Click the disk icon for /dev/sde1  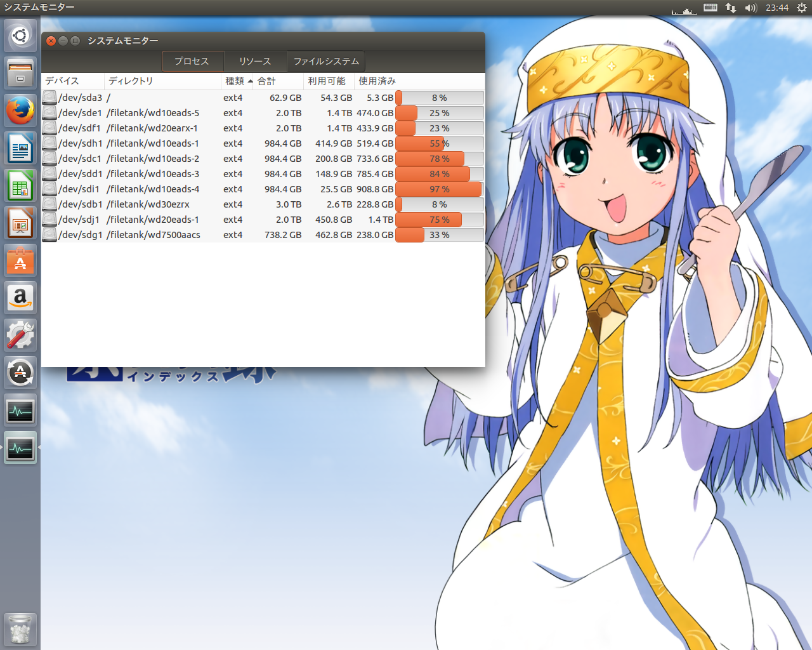pos(49,113)
